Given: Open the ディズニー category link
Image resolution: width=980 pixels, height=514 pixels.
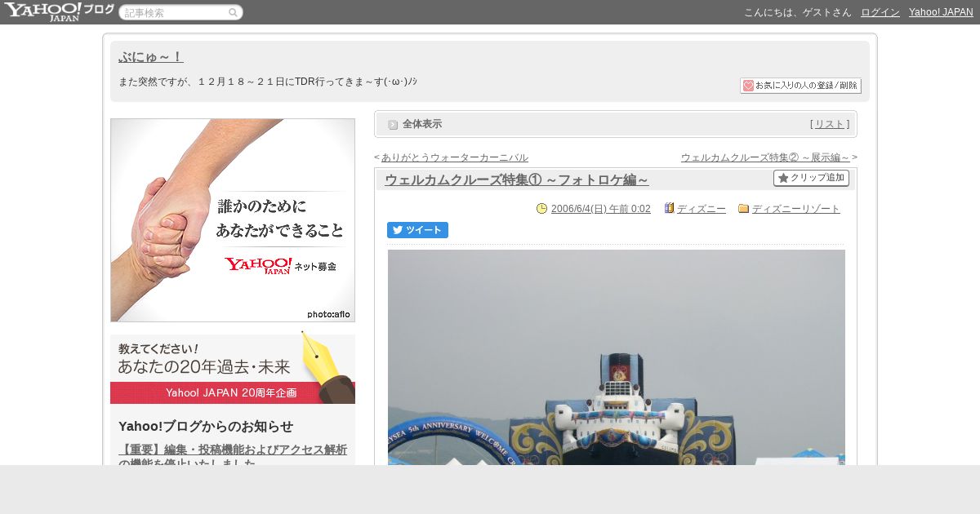Looking at the screenshot, I should tap(702, 209).
